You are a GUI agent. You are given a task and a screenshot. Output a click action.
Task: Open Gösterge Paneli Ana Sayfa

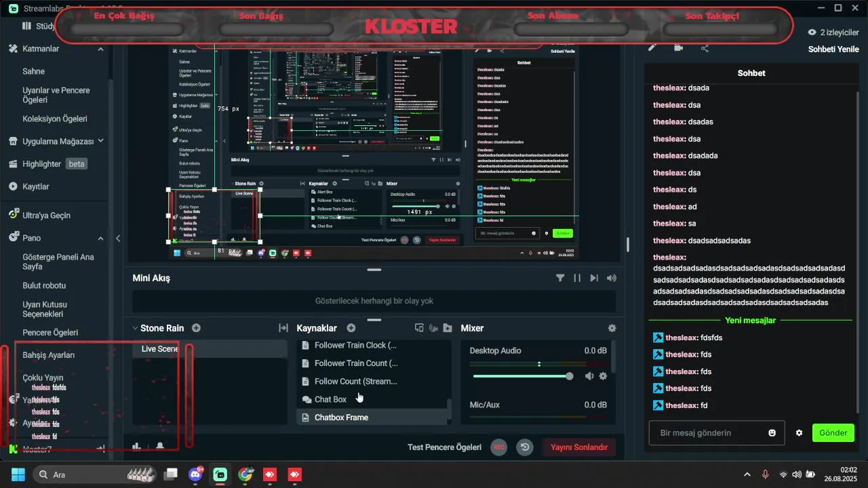(x=58, y=262)
